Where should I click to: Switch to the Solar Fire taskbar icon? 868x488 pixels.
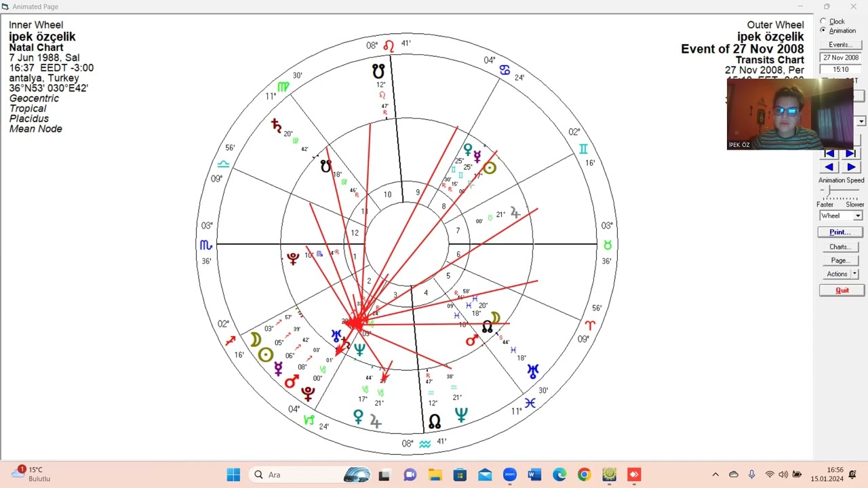[x=609, y=474]
